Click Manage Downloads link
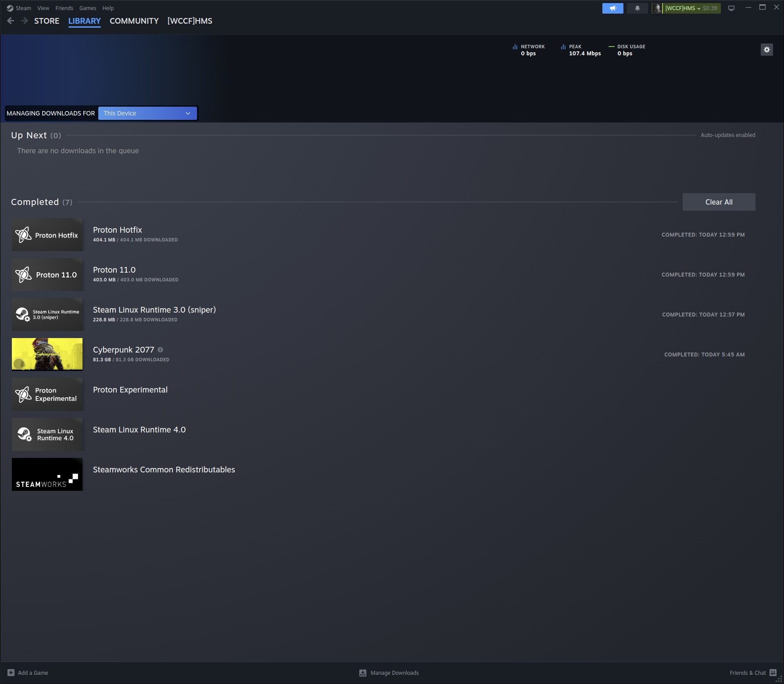This screenshot has height=684, width=784. click(394, 673)
